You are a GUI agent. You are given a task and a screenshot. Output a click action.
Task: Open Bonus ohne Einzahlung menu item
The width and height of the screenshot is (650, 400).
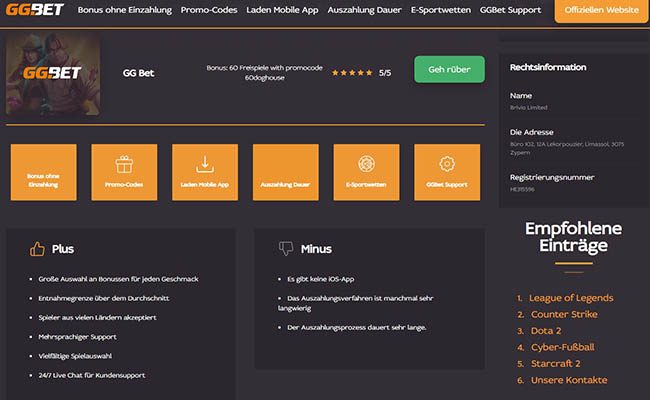tap(125, 10)
